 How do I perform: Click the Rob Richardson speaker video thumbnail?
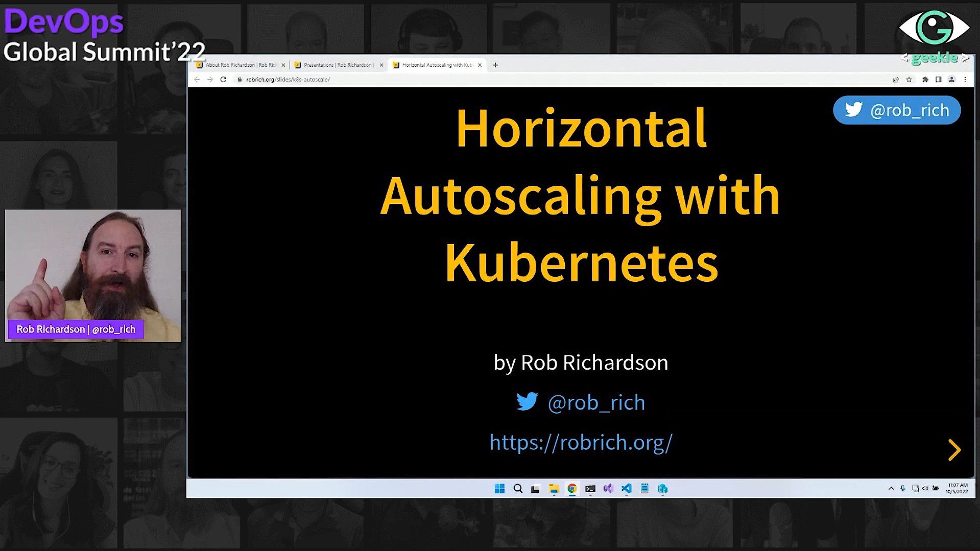click(93, 275)
